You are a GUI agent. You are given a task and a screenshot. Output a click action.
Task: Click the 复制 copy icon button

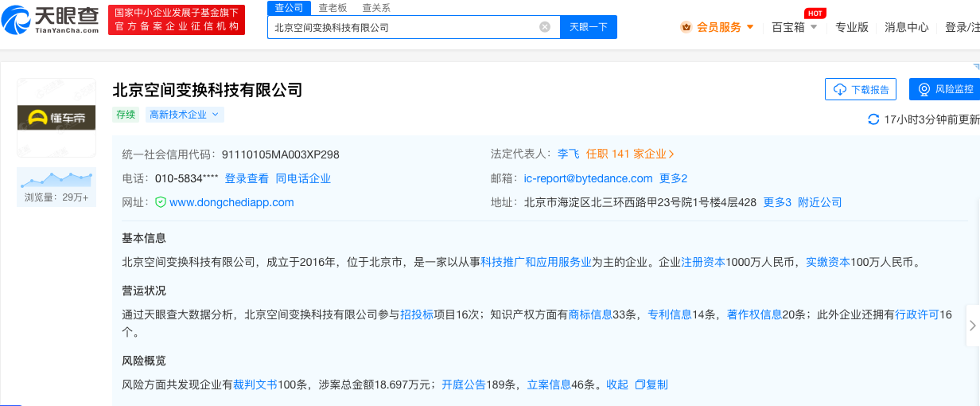[x=651, y=385]
